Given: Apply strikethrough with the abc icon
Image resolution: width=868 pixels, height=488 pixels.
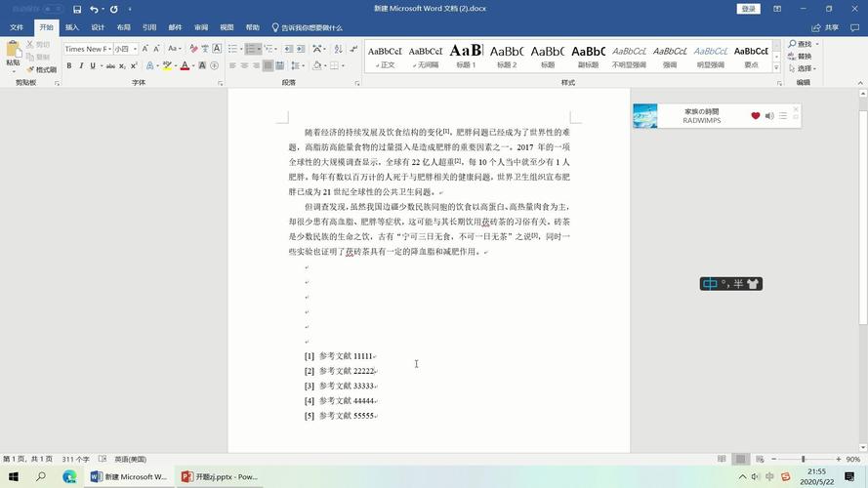Looking at the screenshot, I should point(110,65).
